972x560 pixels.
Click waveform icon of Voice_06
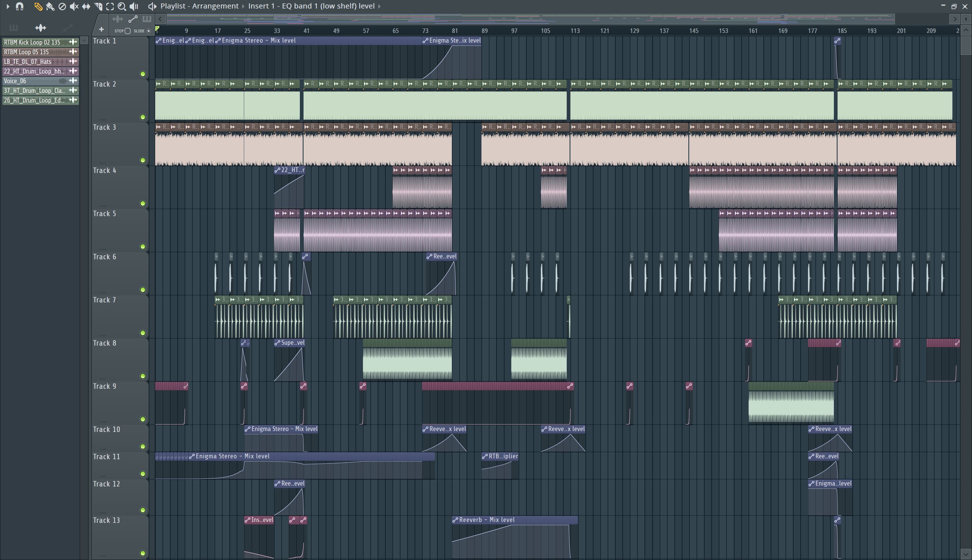(73, 81)
